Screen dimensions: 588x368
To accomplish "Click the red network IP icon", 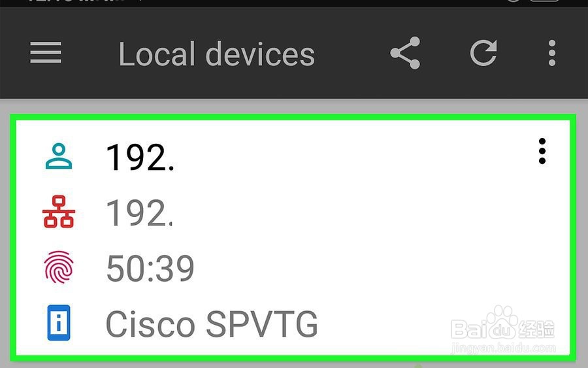I will click(59, 212).
